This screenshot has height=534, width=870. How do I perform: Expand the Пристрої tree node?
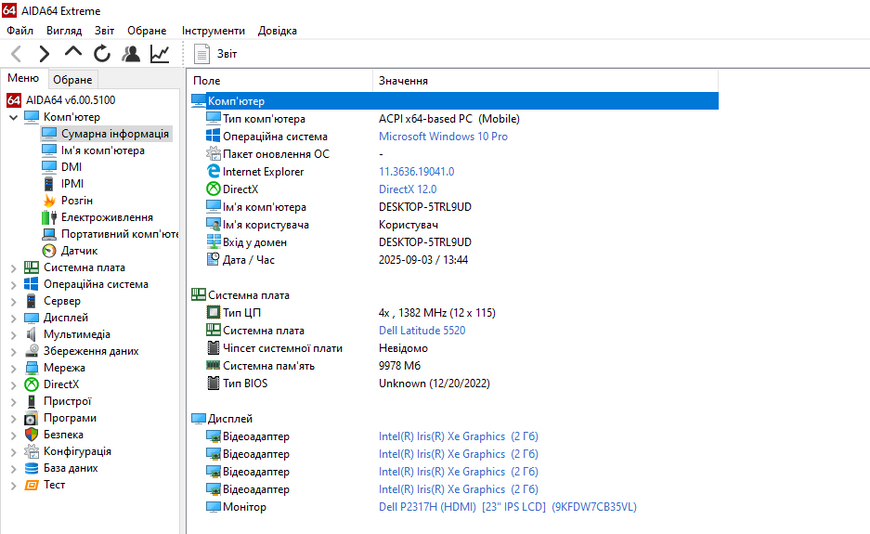pos(13,401)
